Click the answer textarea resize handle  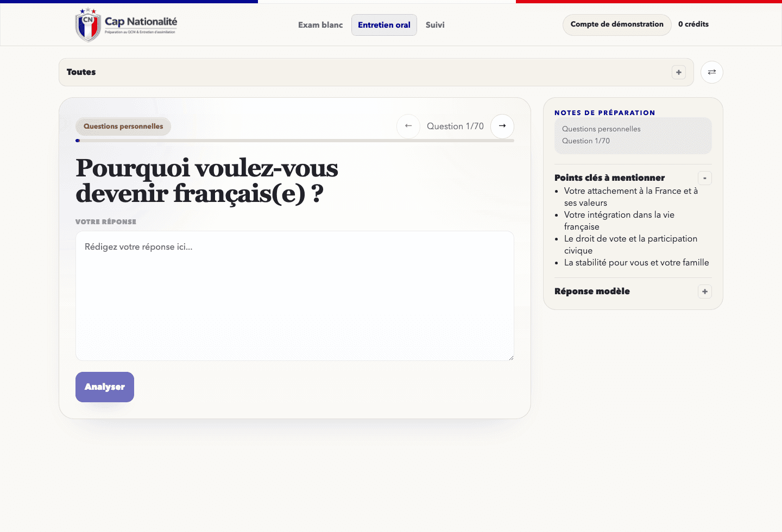pos(510,357)
